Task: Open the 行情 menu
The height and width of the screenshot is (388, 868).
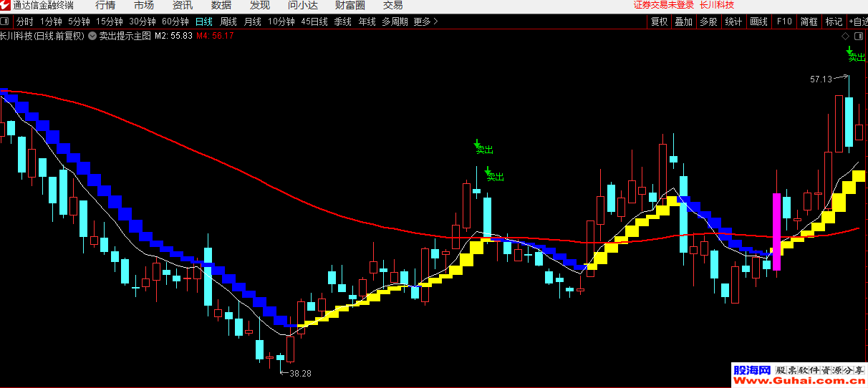Action: [105, 5]
